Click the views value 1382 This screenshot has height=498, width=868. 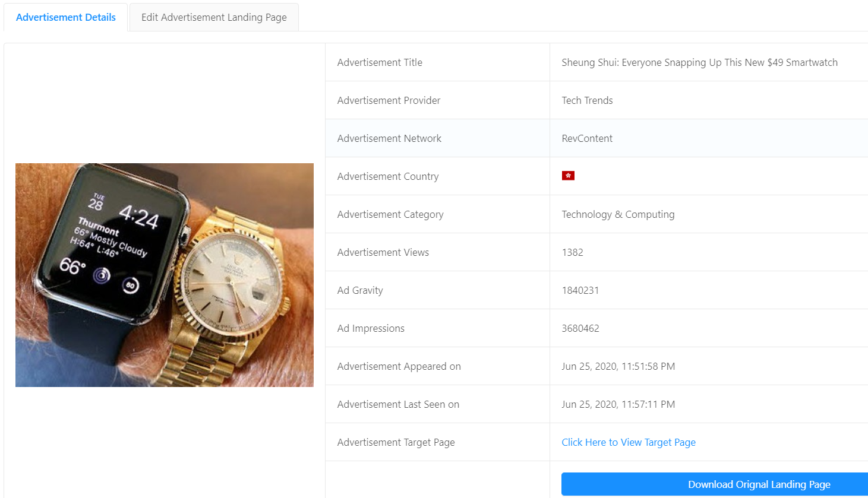point(572,252)
